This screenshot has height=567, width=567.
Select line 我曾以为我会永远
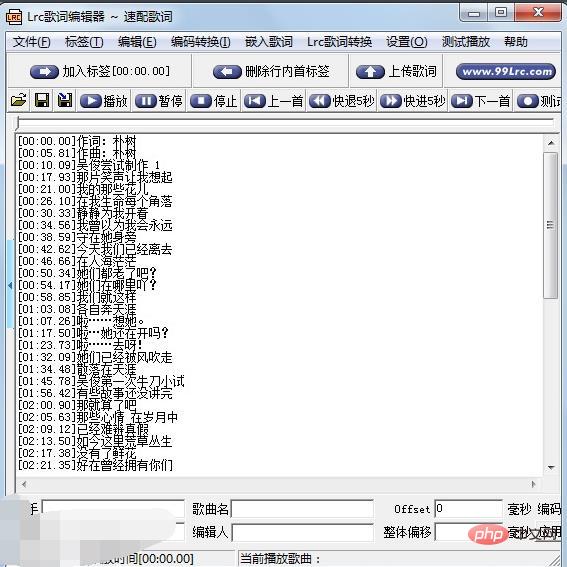point(95,225)
